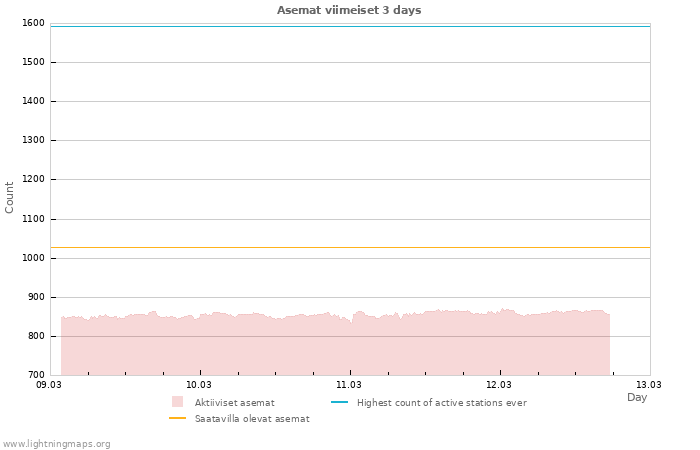The width and height of the screenshot is (700, 450).
Task: Click the 1600 y-axis tick value
Action: coord(33,23)
